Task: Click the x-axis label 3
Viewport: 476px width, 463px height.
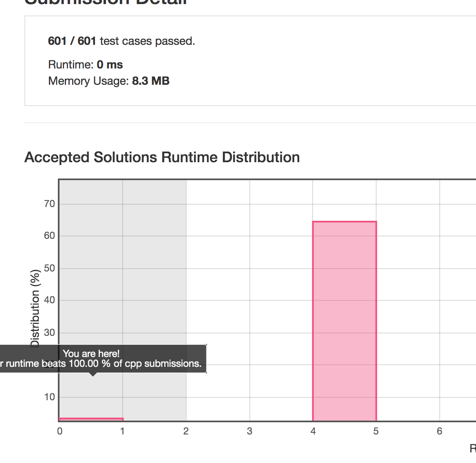Action: (249, 431)
